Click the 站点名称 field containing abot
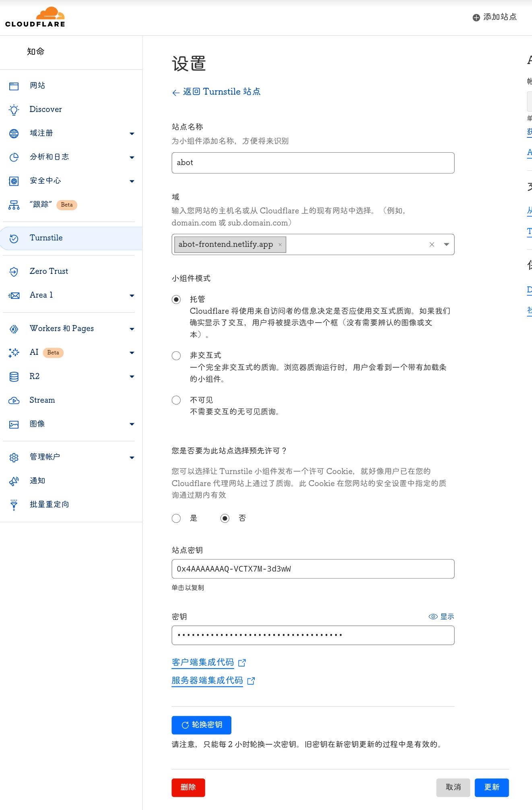This screenshot has width=532, height=810. click(x=313, y=163)
